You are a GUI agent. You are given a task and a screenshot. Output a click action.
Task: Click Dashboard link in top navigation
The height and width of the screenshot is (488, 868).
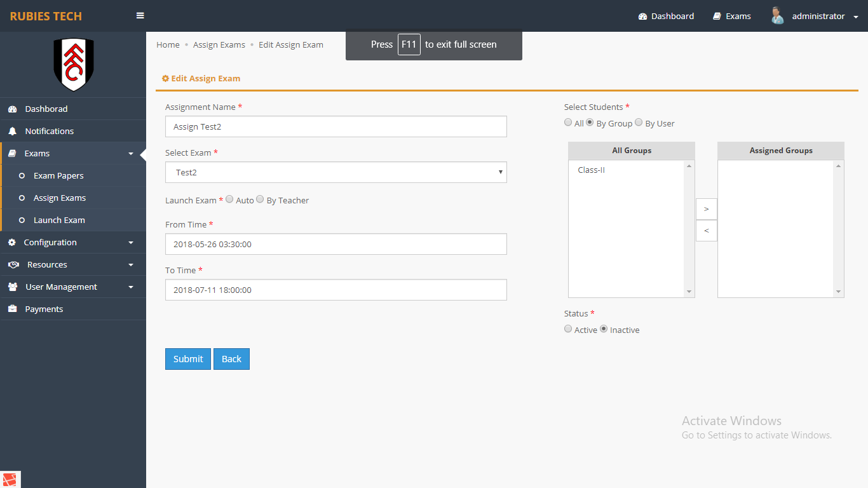(666, 16)
